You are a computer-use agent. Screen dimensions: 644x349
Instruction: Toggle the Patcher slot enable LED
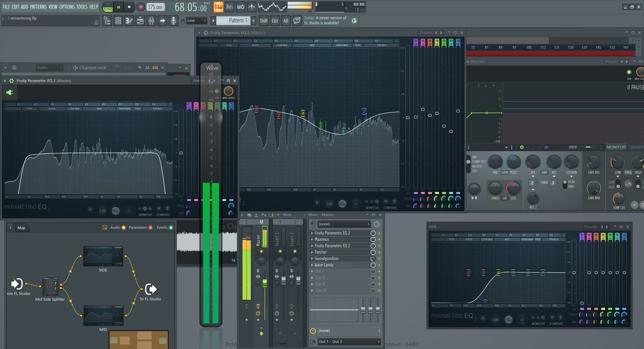pos(379,252)
